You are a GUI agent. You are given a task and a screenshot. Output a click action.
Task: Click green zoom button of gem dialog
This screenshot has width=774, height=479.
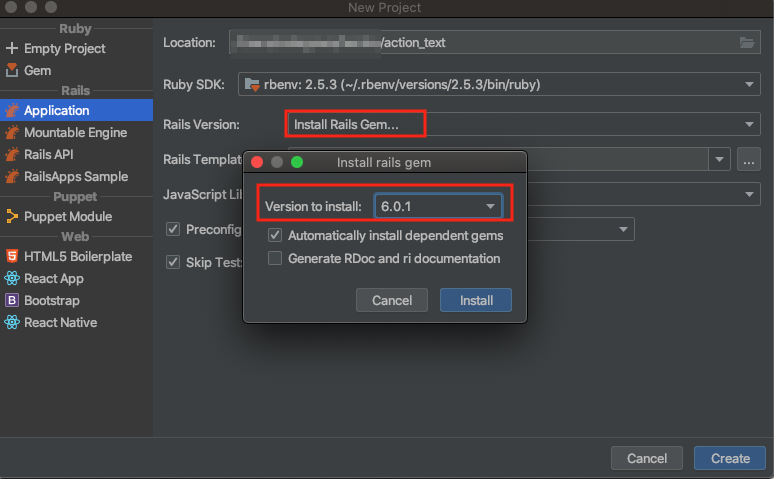[297, 162]
